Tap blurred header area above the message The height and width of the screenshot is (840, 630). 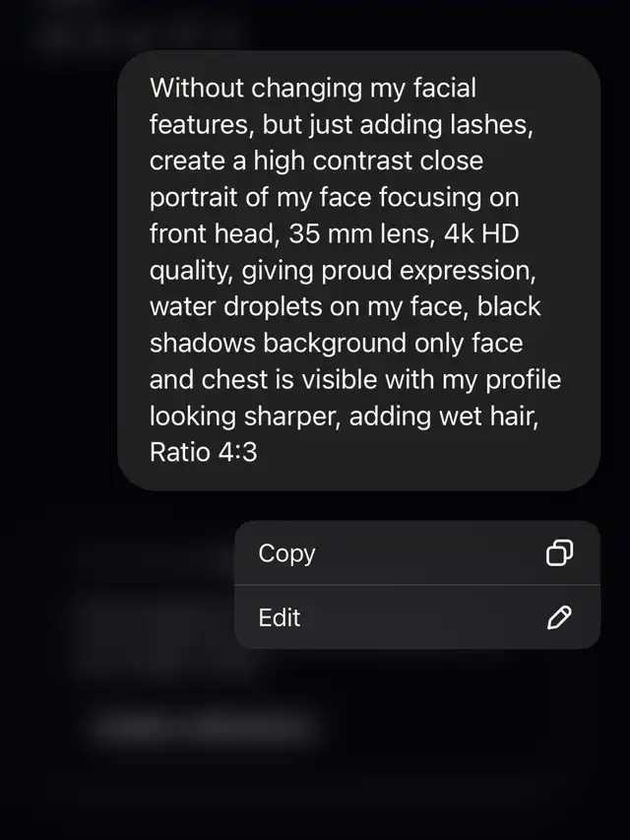point(134,27)
